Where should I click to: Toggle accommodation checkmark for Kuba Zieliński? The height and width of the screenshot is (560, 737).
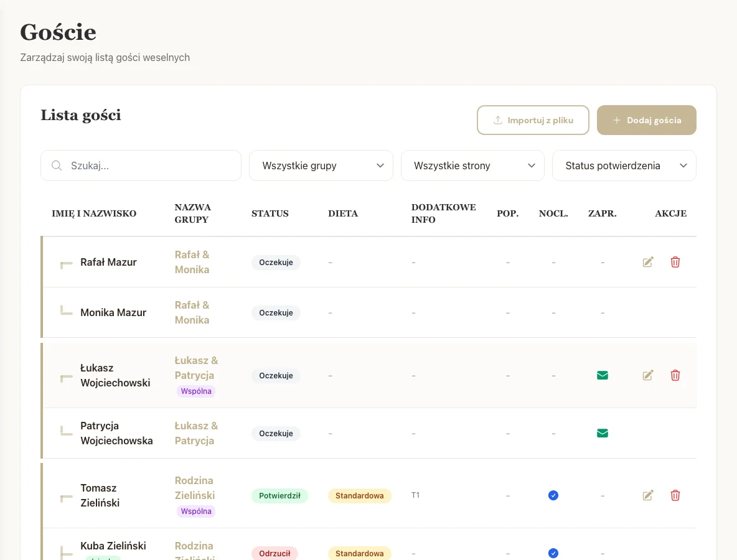coord(553,553)
